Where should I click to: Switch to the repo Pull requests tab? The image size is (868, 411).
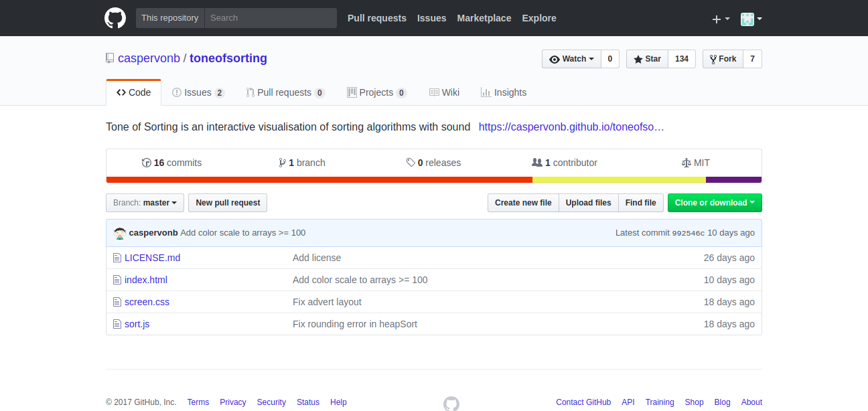click(x=285, y=92)
